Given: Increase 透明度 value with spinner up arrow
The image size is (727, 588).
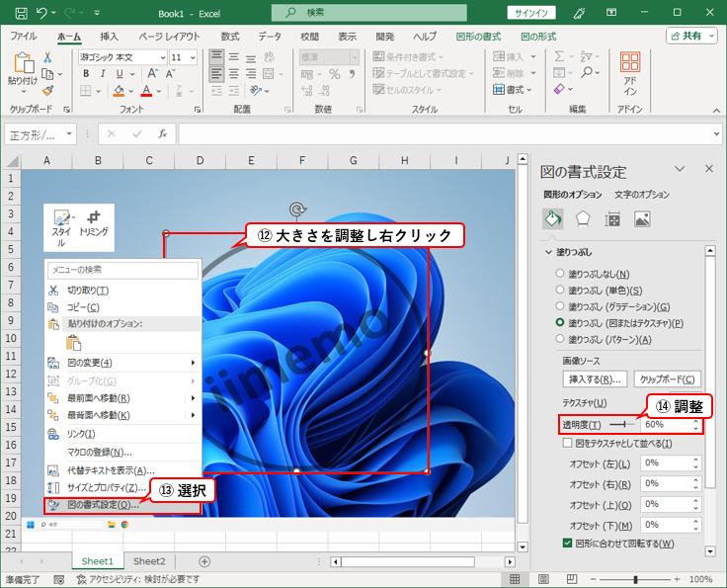Looking at the screenshot, I should click(x=695, y=421).
